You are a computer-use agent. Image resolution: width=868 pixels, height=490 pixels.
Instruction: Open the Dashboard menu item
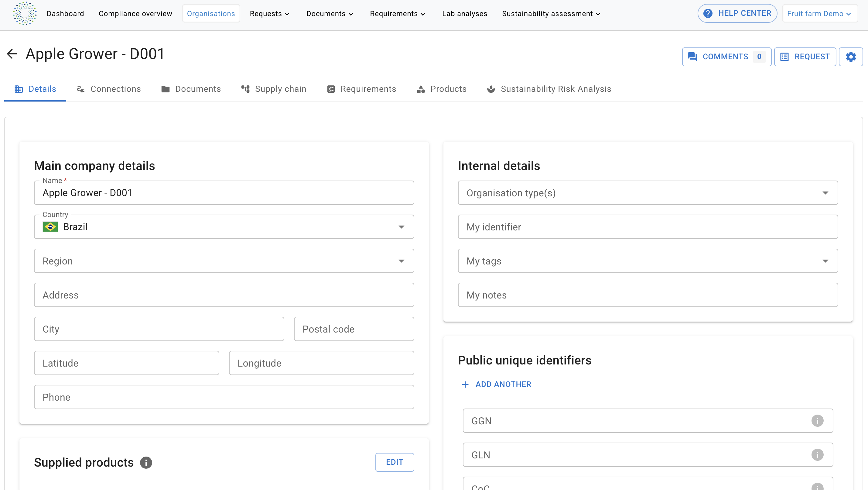[65, 13]
